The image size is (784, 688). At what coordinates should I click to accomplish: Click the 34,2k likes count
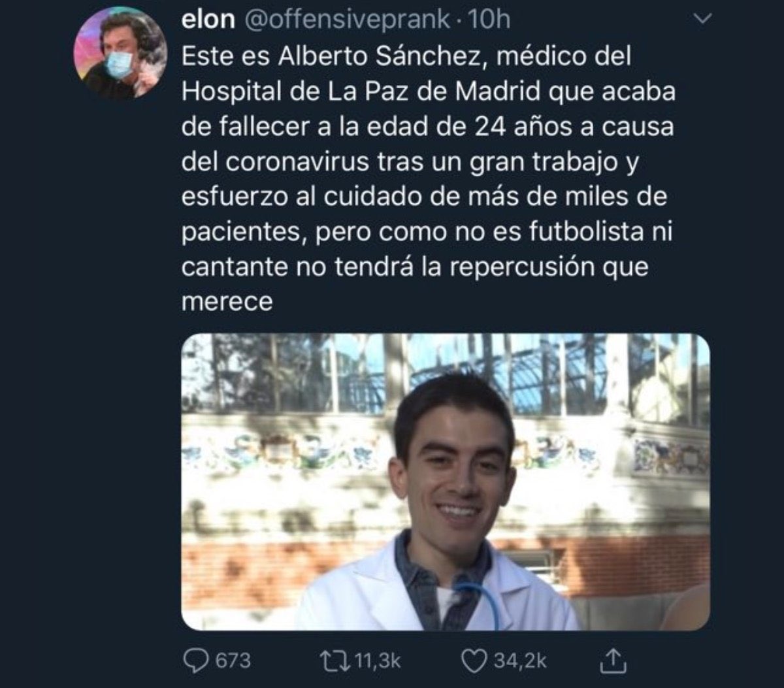519,661
